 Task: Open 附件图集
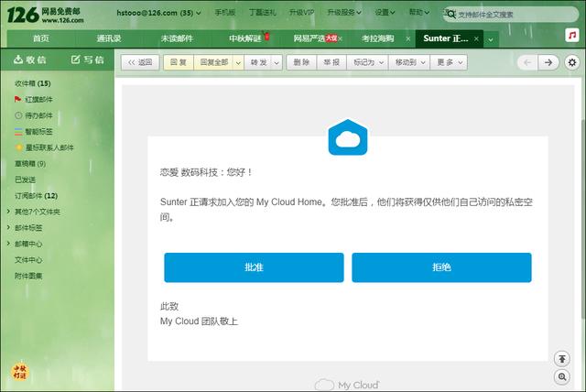point(28,277)
